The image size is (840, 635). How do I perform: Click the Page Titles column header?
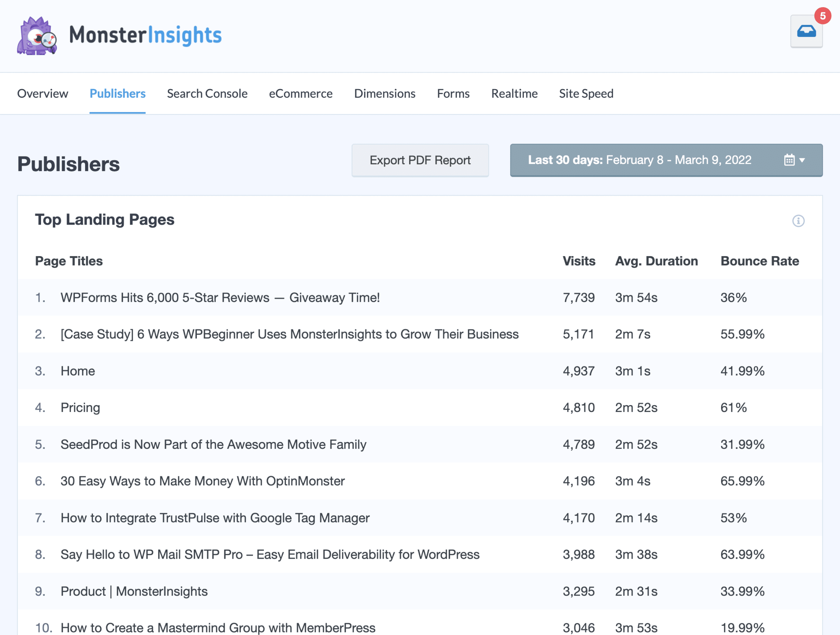(x=69, y=261)
